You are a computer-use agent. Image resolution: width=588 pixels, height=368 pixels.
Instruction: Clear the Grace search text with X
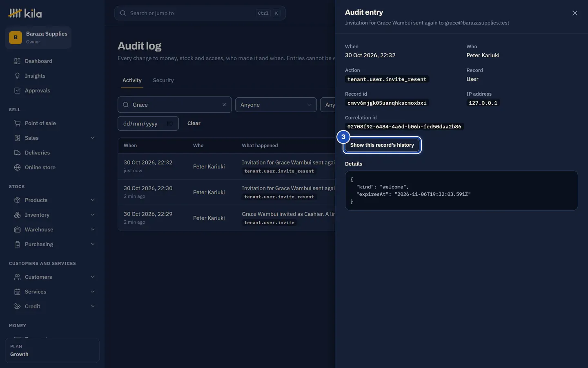[x=224, y=105]
